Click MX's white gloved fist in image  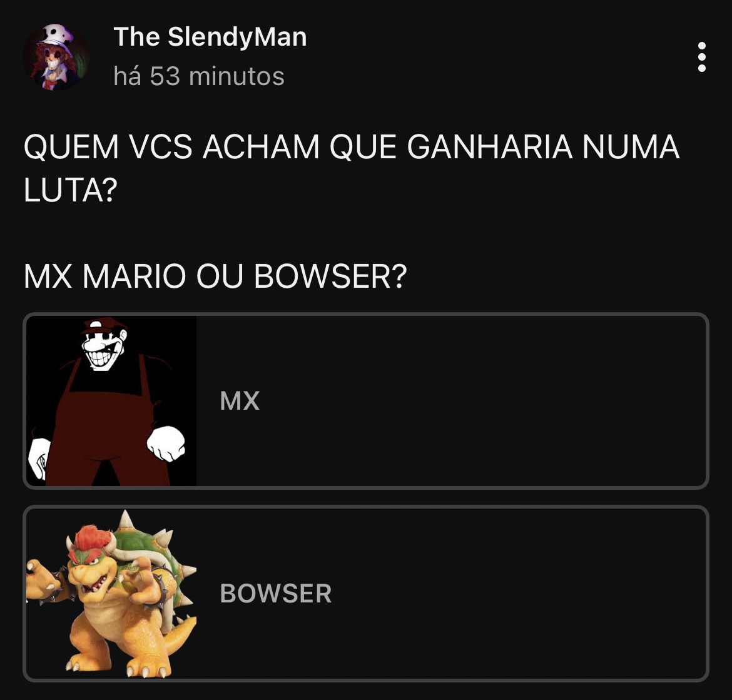click(x=166, y=443)
